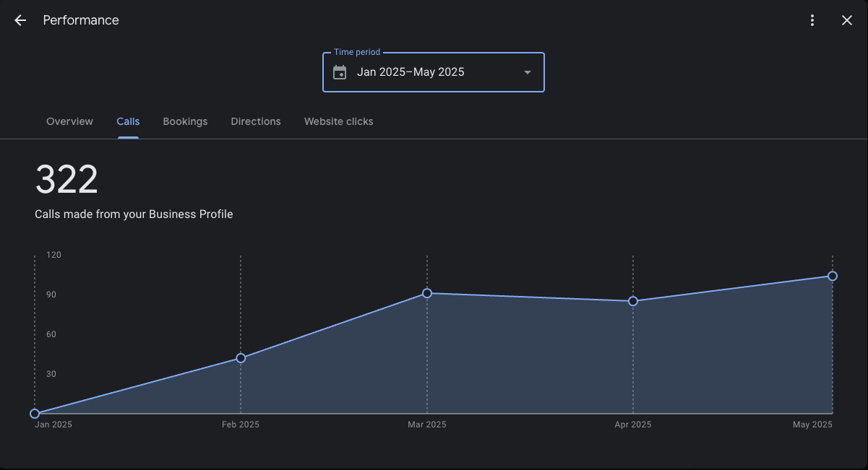Select the Apr 2025 data point
This screenshot has width=868, height=470.
633,301
